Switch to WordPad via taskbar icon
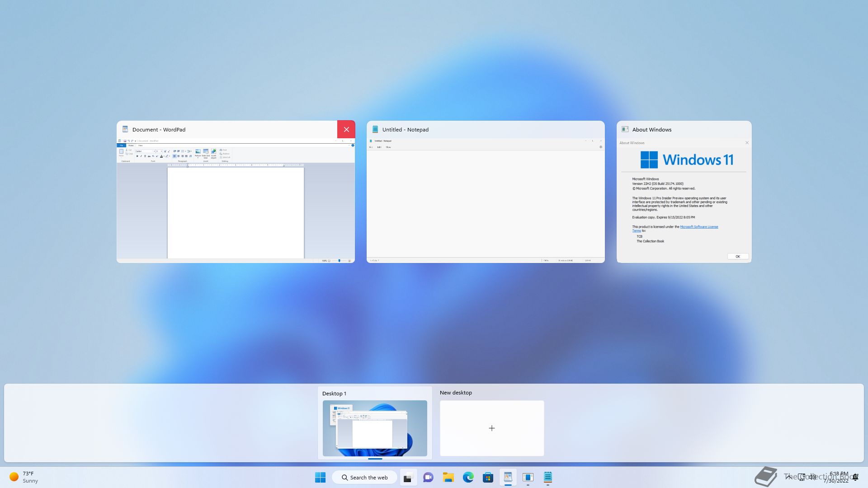Image resolution: width=868 pixels, height=488 pixels. click(508, 477)
